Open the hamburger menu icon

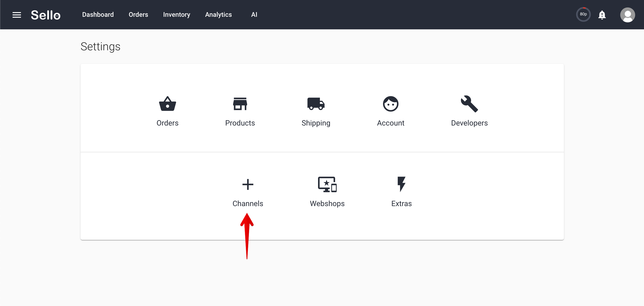17,15
